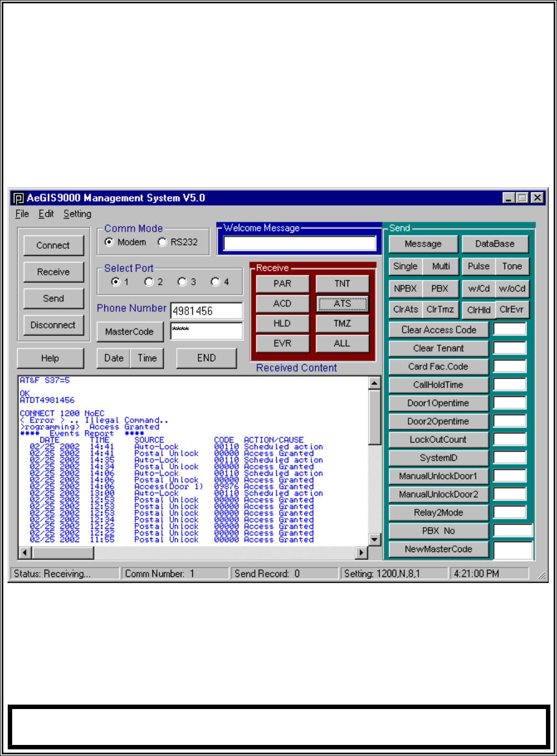This screenshot has width=557, height=756.
Task: Click the Disconnect button
Action: (x=53, y=325)
